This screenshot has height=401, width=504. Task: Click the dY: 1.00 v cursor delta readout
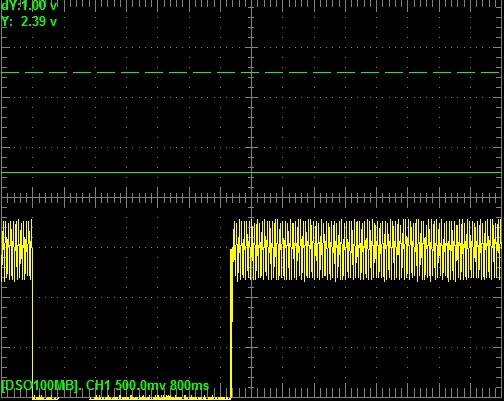29,5
